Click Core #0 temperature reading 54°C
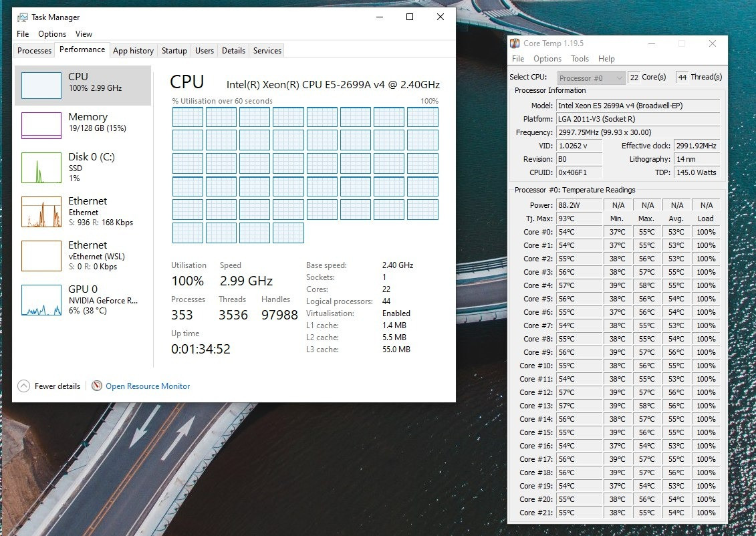The height and width of the screenshot is (536, 756). click(x=579, y=232)
